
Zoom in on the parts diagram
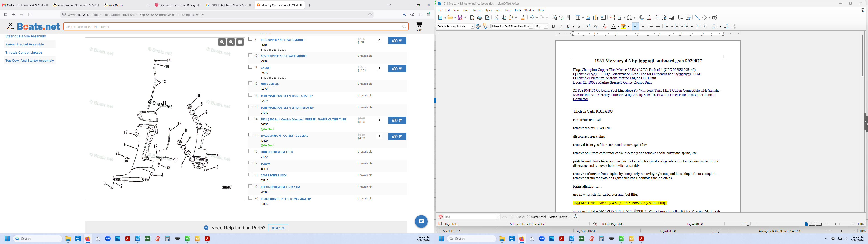[x=222, y=42]
